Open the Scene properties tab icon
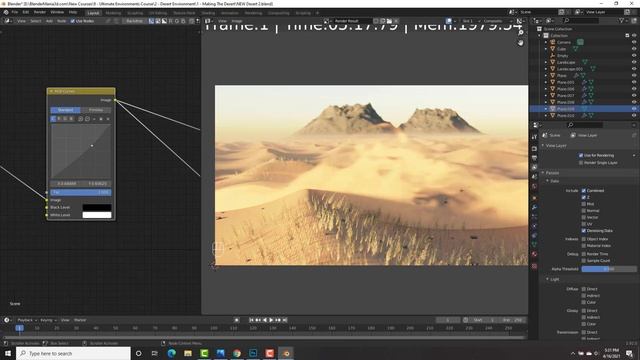 [534, 177]
